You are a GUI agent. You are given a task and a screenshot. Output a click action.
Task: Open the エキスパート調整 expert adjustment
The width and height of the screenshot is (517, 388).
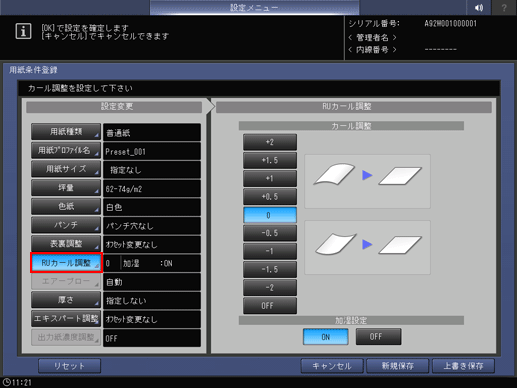[x=66, y=319]
